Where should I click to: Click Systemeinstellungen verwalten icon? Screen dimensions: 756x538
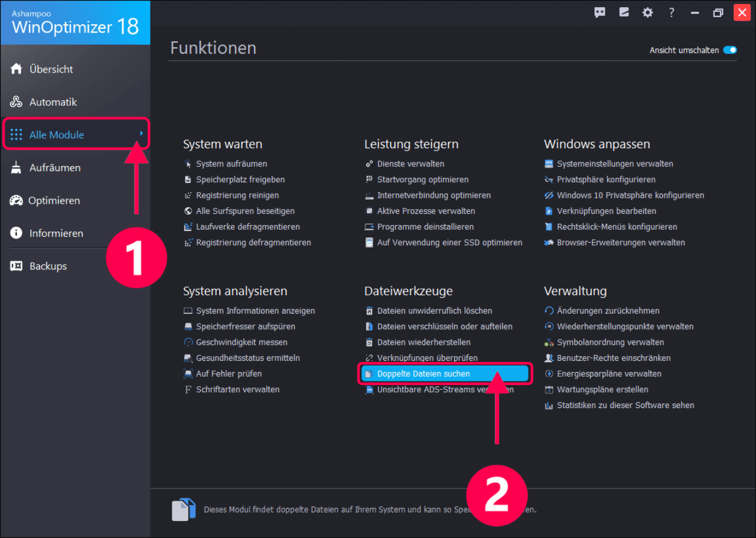coord(549,164)
